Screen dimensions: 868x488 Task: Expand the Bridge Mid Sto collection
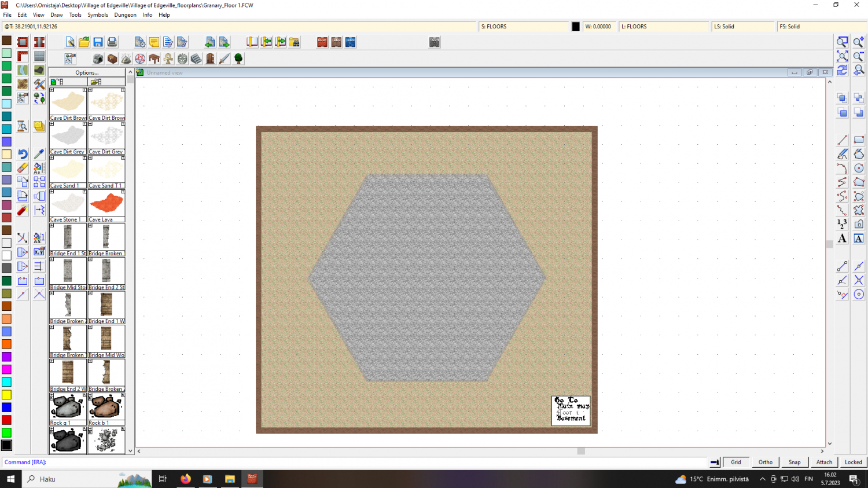click(x=52, y=259)
